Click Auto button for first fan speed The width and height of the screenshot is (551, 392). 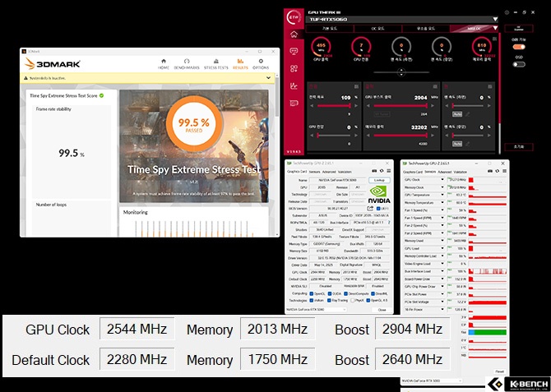tap(457, 114)
